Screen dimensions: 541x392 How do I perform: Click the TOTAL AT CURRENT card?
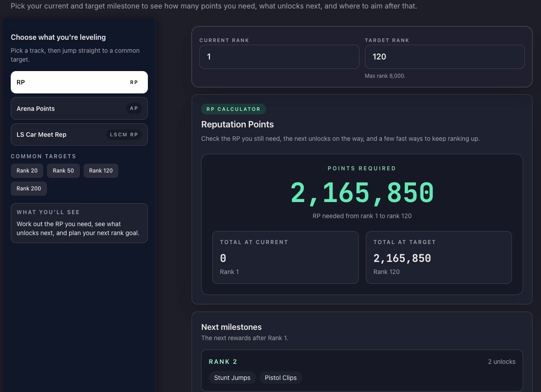coord(285,257)
